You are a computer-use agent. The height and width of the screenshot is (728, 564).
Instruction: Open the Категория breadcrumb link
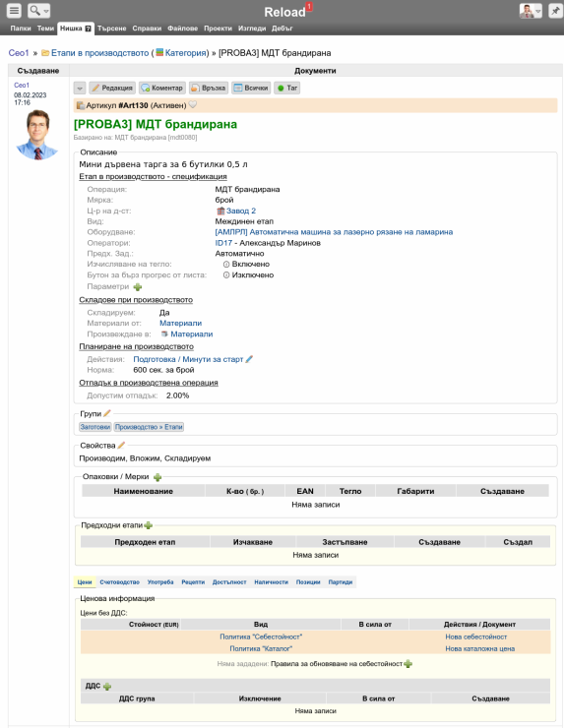(185, 53)
